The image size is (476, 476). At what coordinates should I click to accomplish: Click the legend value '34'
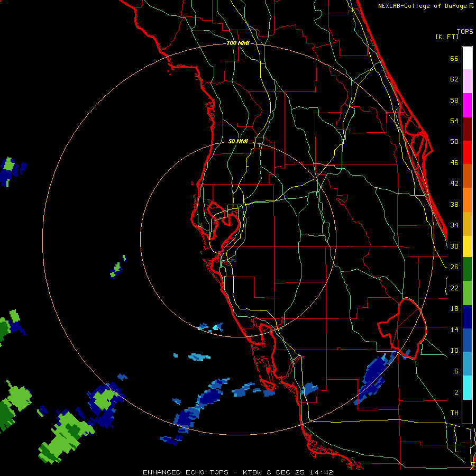point(454,225)
